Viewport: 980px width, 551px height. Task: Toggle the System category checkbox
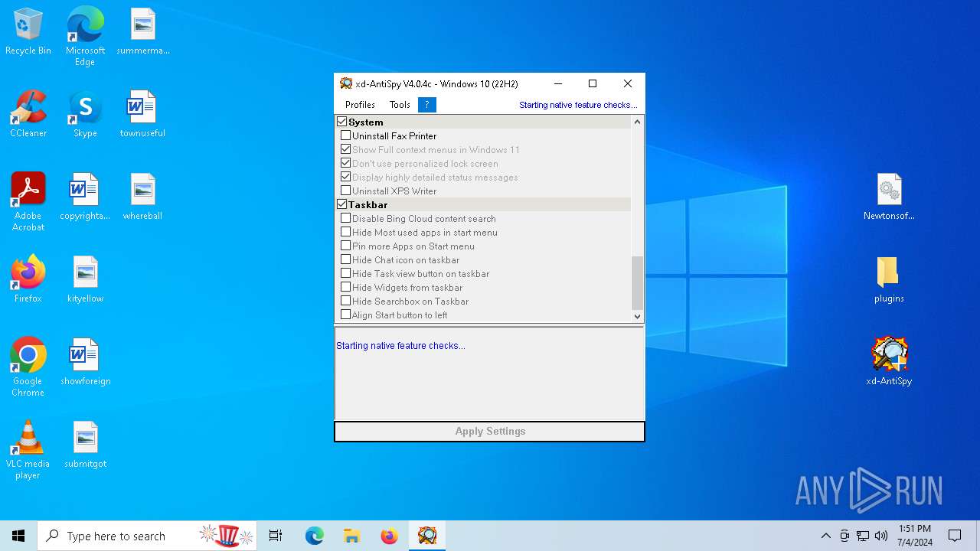[342, 122]
